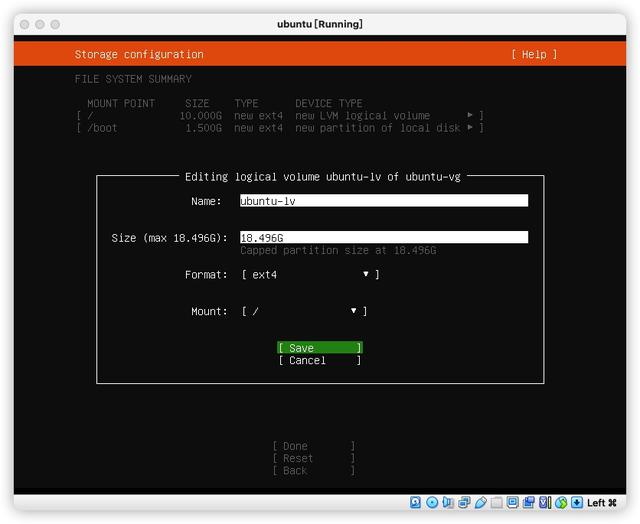
Task: Click the keyboard capture arrow icon
Action: (577, 502)
